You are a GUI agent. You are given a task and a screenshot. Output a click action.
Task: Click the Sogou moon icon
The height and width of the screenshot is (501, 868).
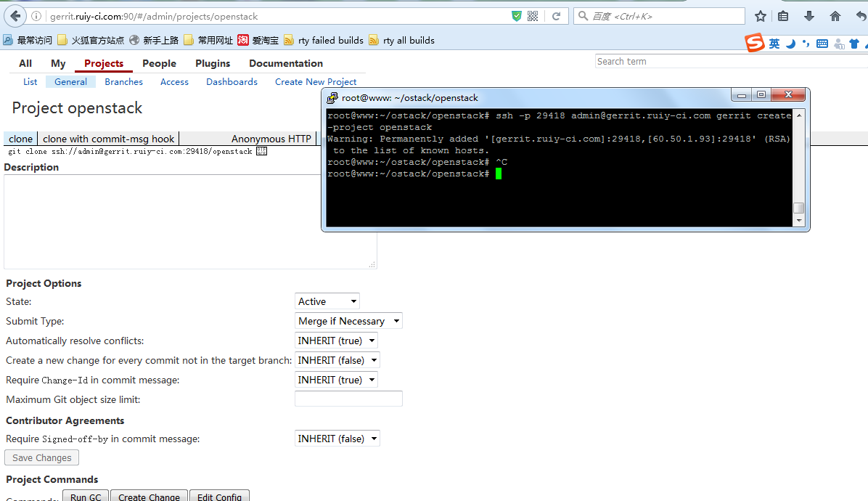pyautogui.click(x=790, y=43)
